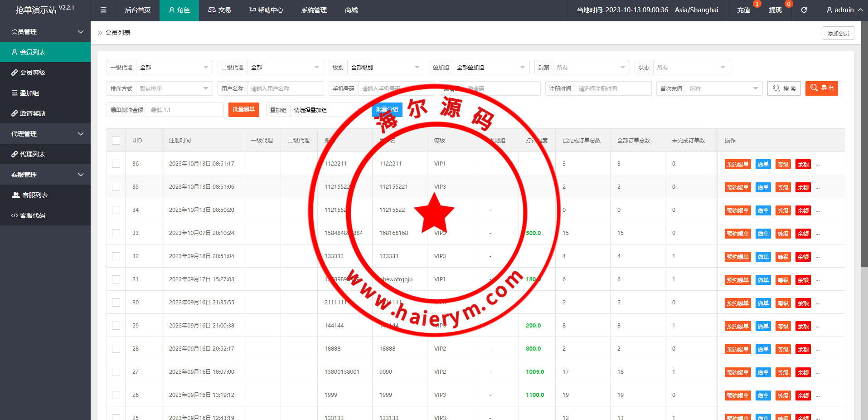Open the 系统管理 top menu
Screen dimensions: 868x420
314,10
